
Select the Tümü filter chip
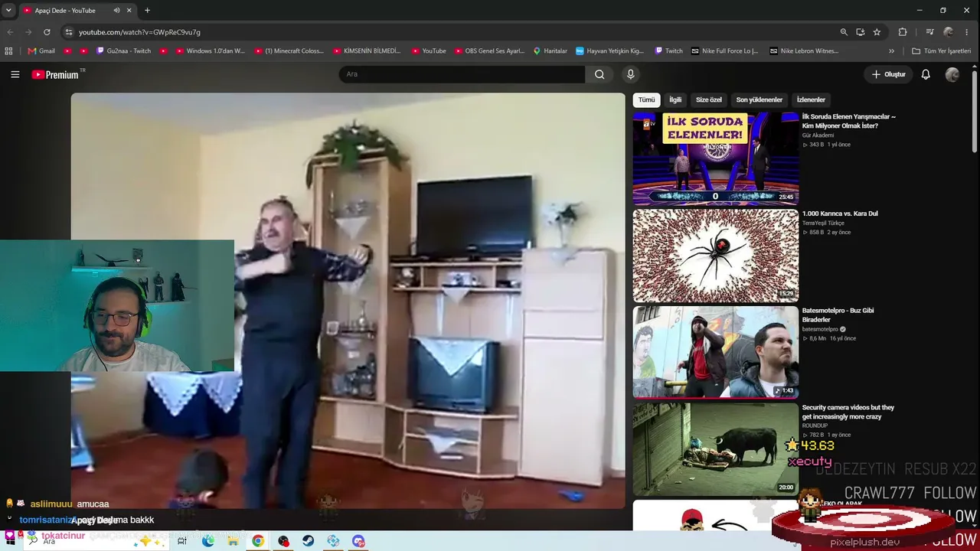click(x=647, y=100)
